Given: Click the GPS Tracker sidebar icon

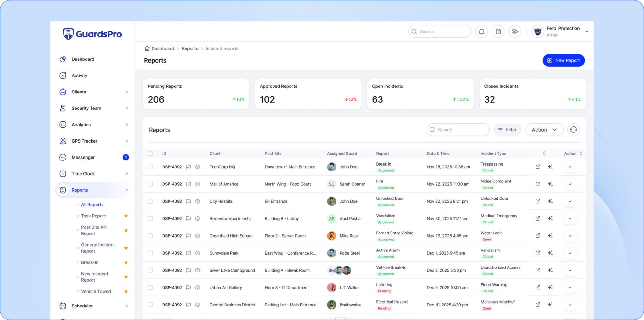Looking at the screenshot, I should [63, 141].
